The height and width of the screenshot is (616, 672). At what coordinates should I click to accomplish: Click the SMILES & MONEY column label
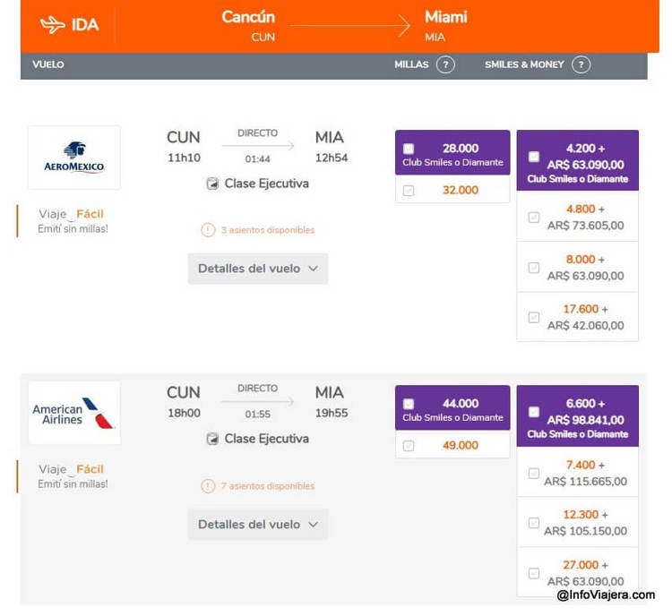[524, 64]
